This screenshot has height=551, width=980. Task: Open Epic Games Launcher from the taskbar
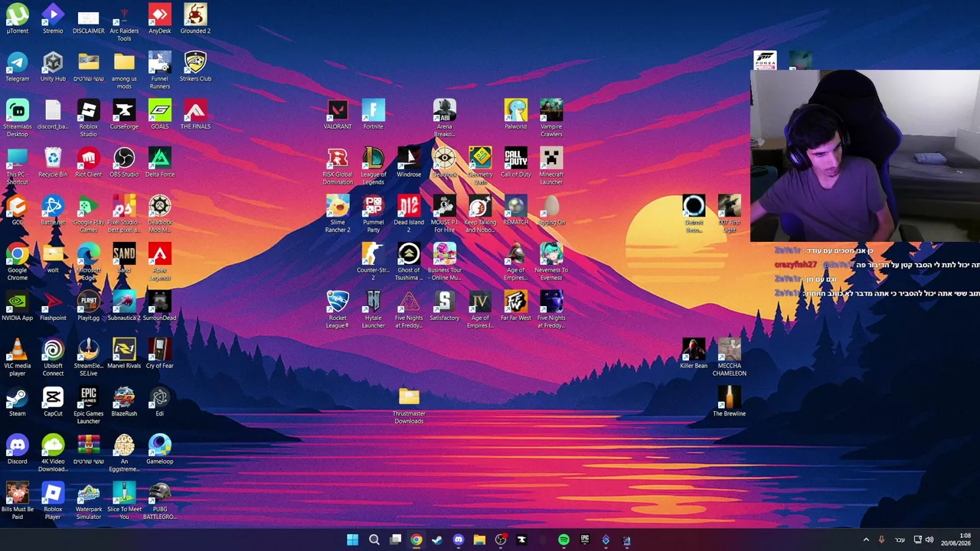pyautogui.click(x=585, y=540)
